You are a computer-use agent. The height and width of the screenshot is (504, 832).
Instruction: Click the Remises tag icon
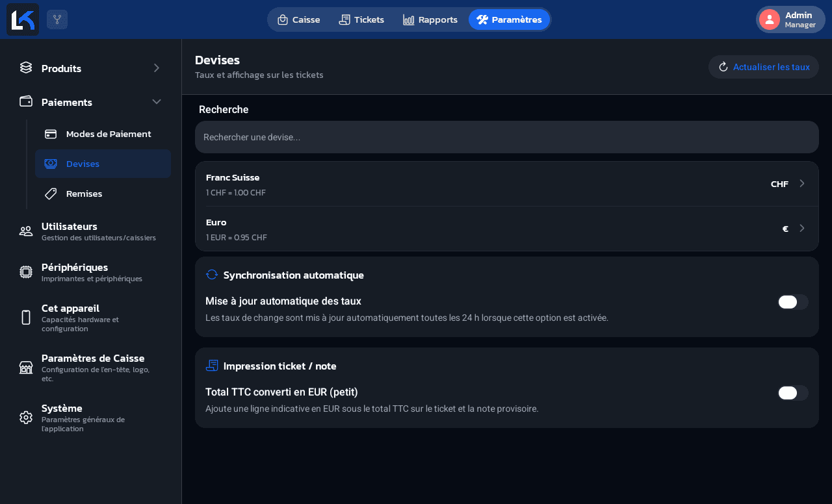click(x=51, y=194)
